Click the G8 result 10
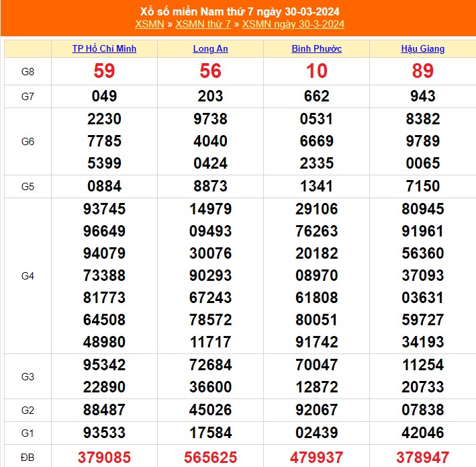The width and height of the screenshot is (476, 467). point(317,71)
